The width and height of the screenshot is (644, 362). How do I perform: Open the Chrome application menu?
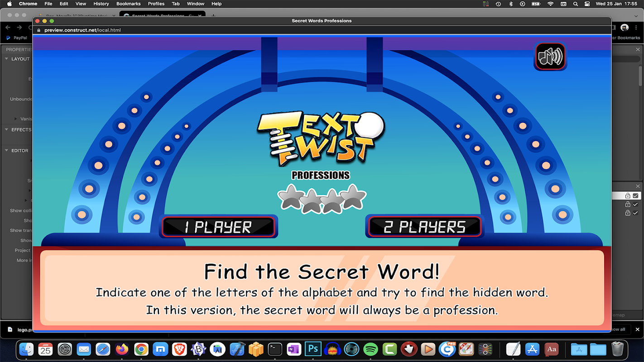click(x=28, y=4)
